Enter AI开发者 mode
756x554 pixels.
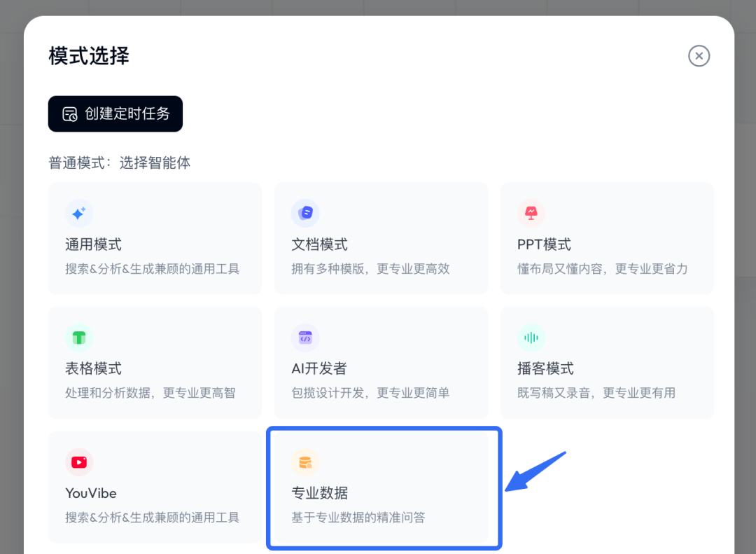[381, 362]
